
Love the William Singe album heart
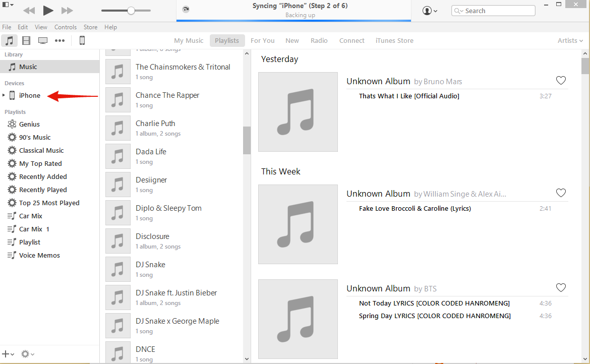coord(561,193)
